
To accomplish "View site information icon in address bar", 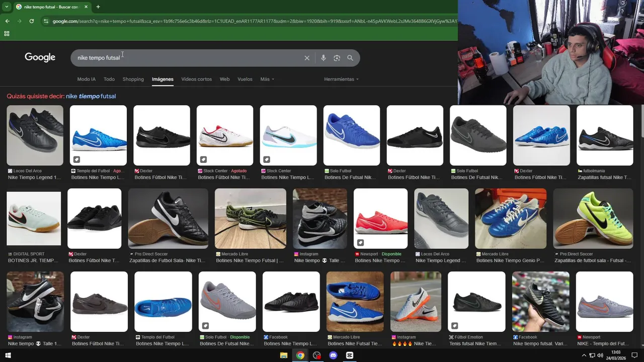I will (46, 21).
